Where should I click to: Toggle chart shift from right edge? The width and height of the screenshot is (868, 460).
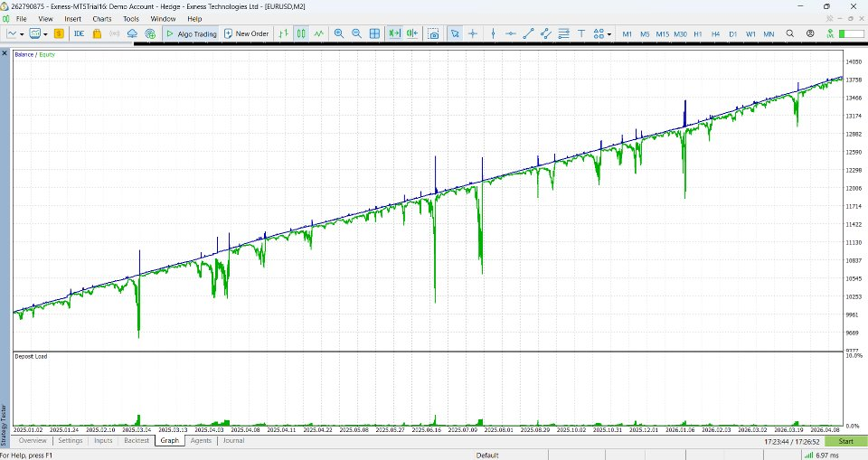click(x=412, y=33)
